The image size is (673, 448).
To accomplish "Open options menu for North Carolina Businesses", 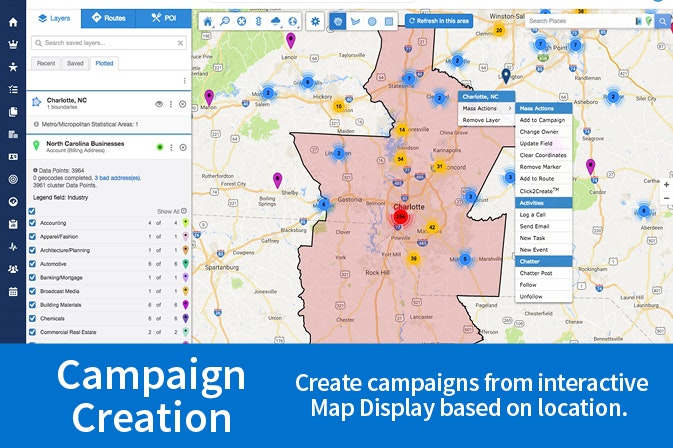I will click(171, 147).
